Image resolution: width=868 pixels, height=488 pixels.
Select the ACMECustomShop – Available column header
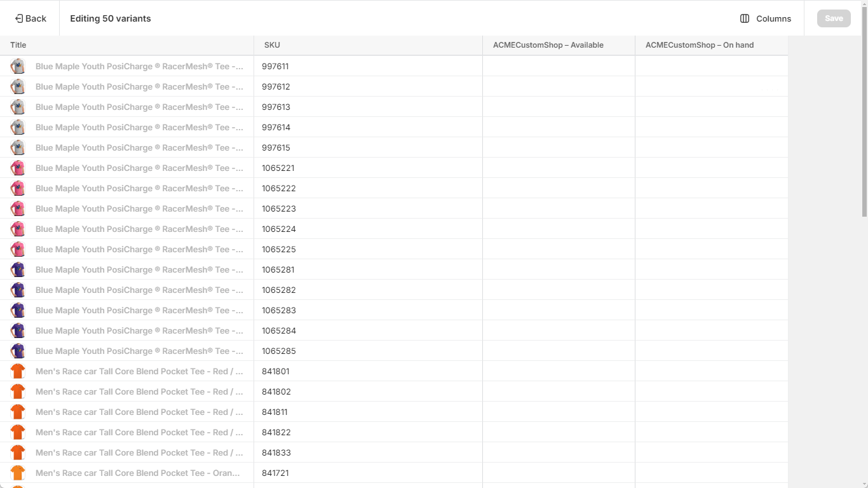(x=548, y=44)
